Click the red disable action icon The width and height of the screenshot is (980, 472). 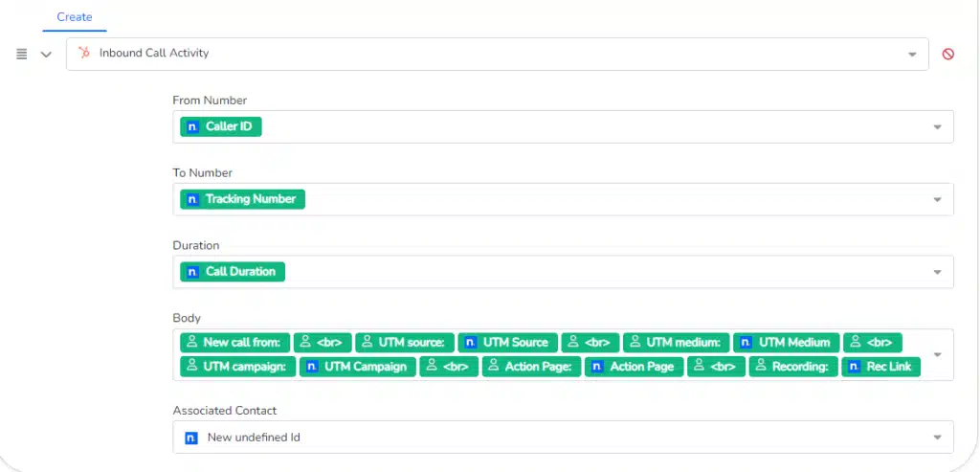[948, 55]
